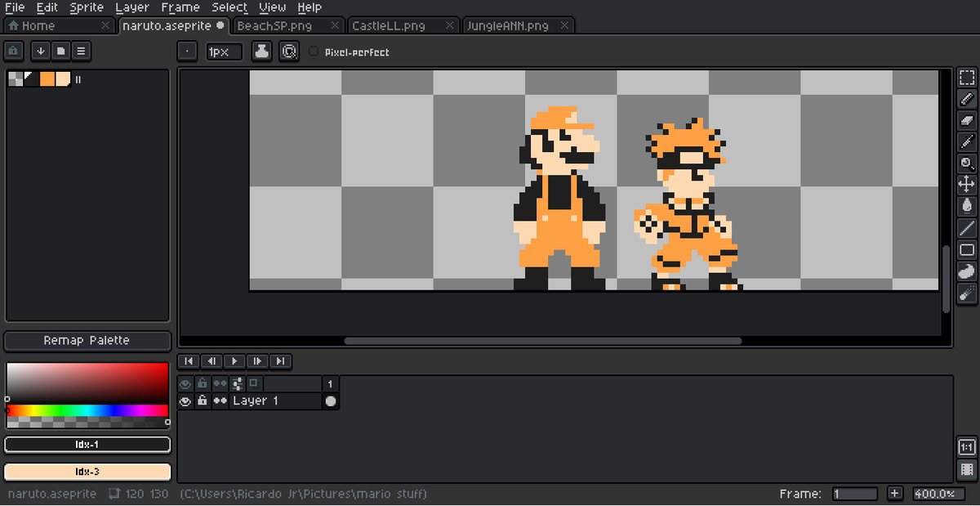Select the Paint Bucket tool
980x506 pixels.
pyautogui.click(x=967, y=206)
